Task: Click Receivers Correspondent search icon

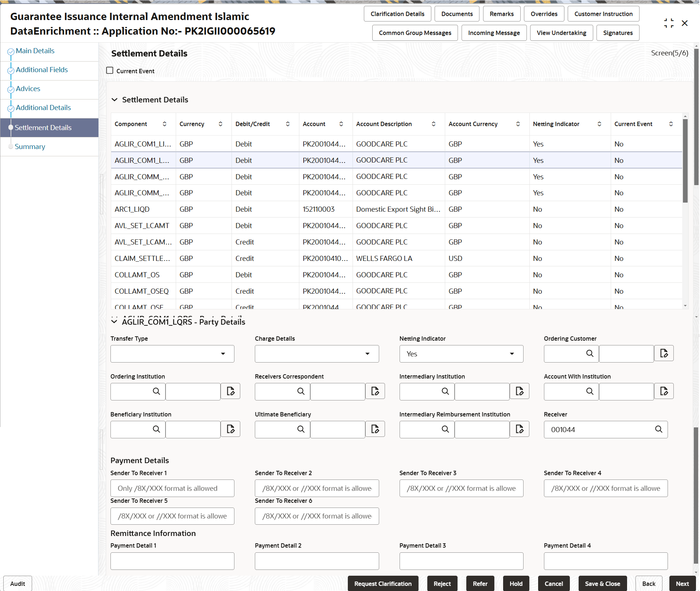Action: tap(301, 391)
